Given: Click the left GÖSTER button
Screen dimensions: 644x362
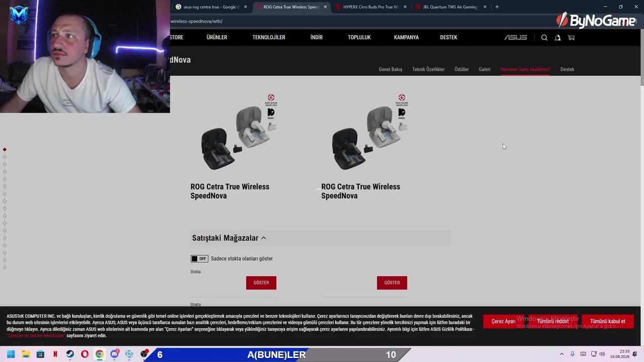Looking at the screenshot, I should click(261, 283).
